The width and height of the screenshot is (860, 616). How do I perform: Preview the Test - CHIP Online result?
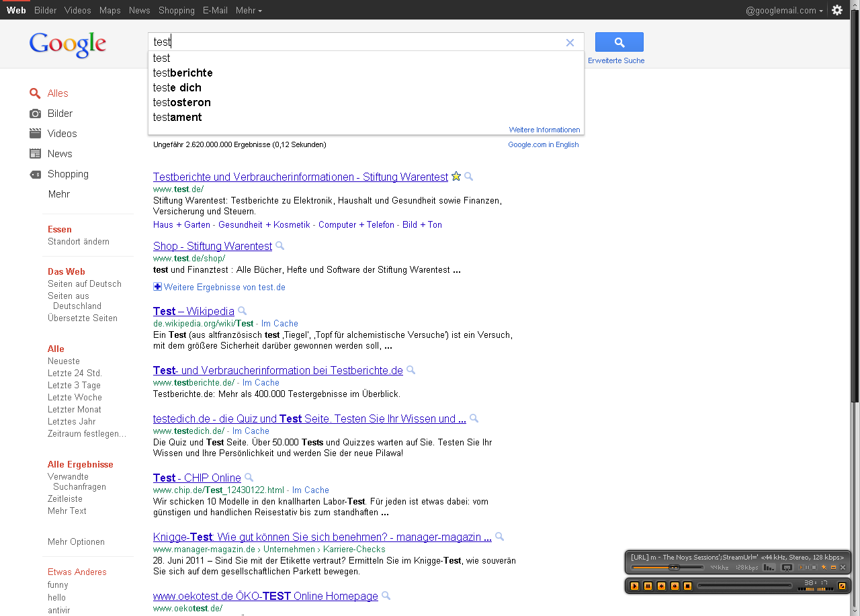coord(249,478)
